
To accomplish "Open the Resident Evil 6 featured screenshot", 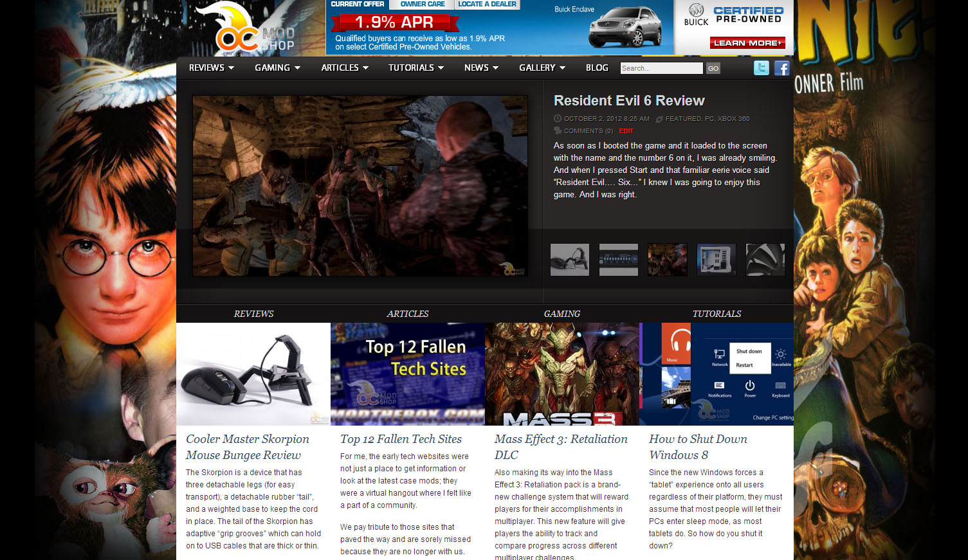I will (x=360, y=186).
